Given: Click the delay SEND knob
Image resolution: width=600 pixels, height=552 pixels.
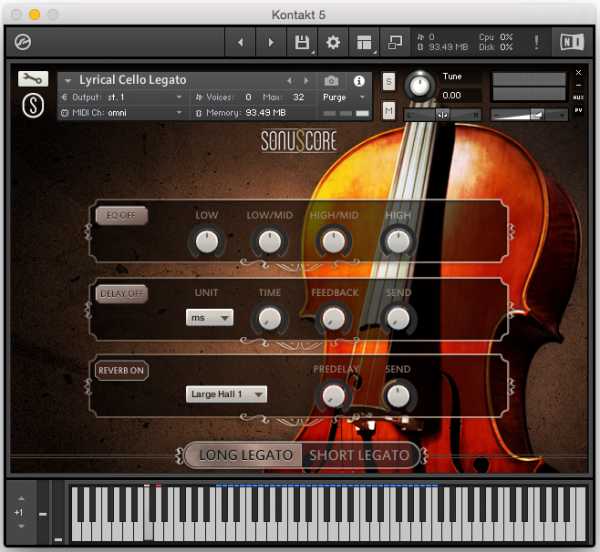Looking at the screenshot, I should click(x=398, y=319).
